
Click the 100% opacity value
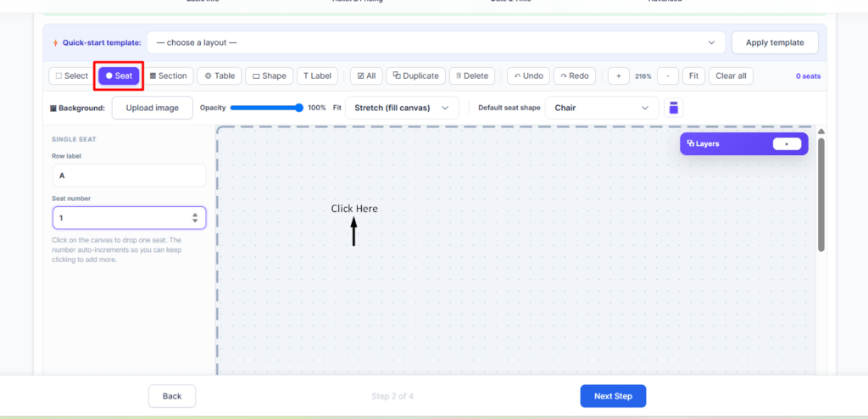(x=317, y=108)
